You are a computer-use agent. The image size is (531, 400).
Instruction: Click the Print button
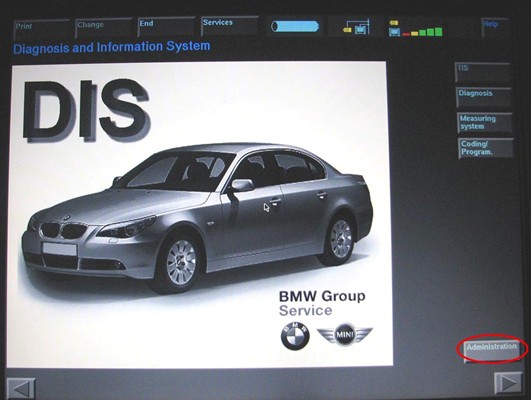[42, 29]
